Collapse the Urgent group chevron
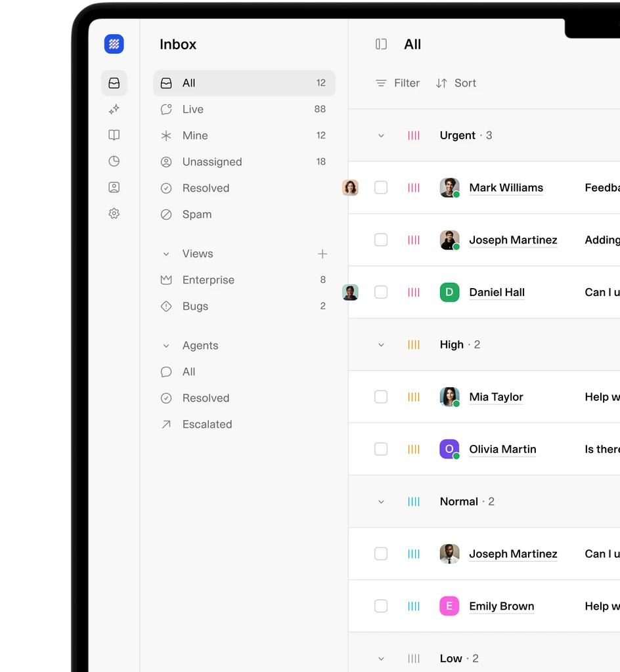 click(381, 136)
